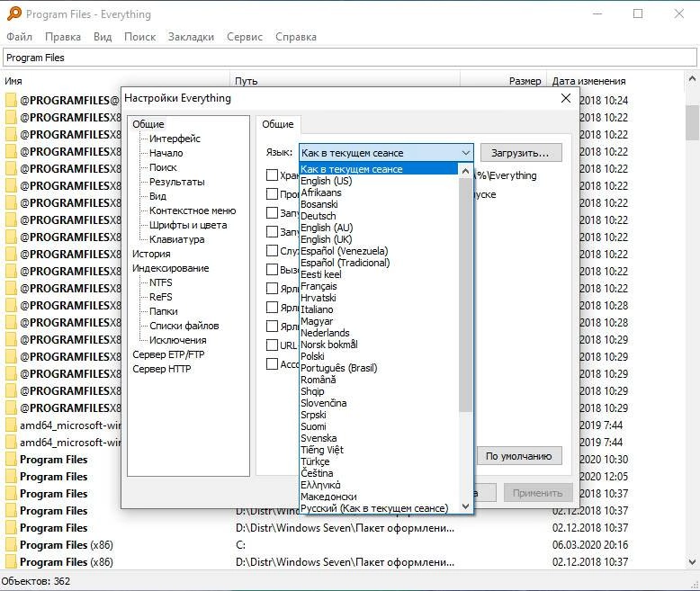Screen dimensions: 700x591
Task: Open the Поиск menu
Action: [139, 37]
